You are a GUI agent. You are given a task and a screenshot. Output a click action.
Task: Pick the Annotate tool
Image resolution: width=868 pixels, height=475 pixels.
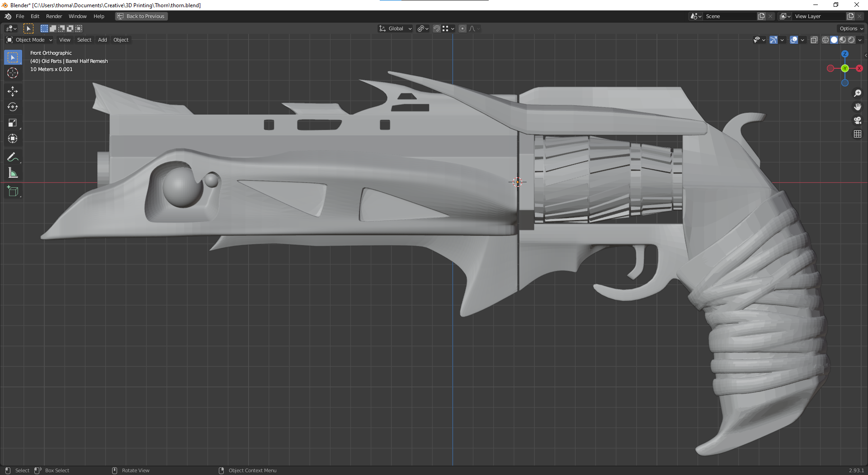[13, 157]
